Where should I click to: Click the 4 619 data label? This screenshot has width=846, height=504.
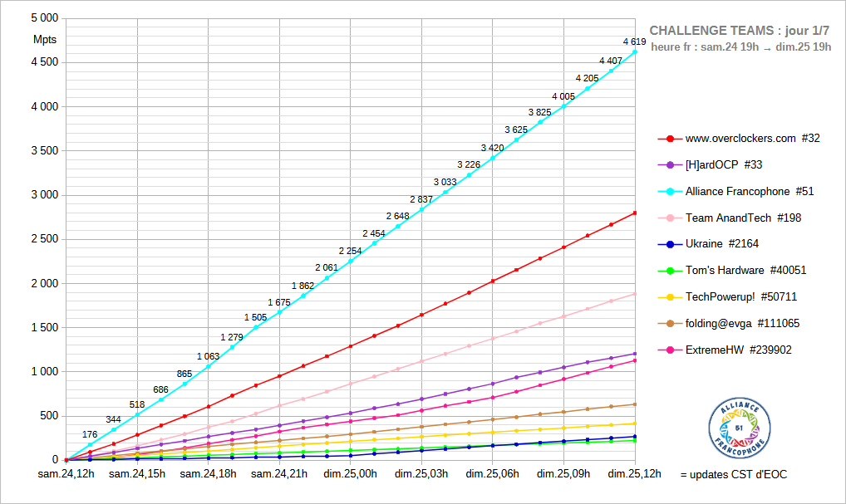pos(634,42)
